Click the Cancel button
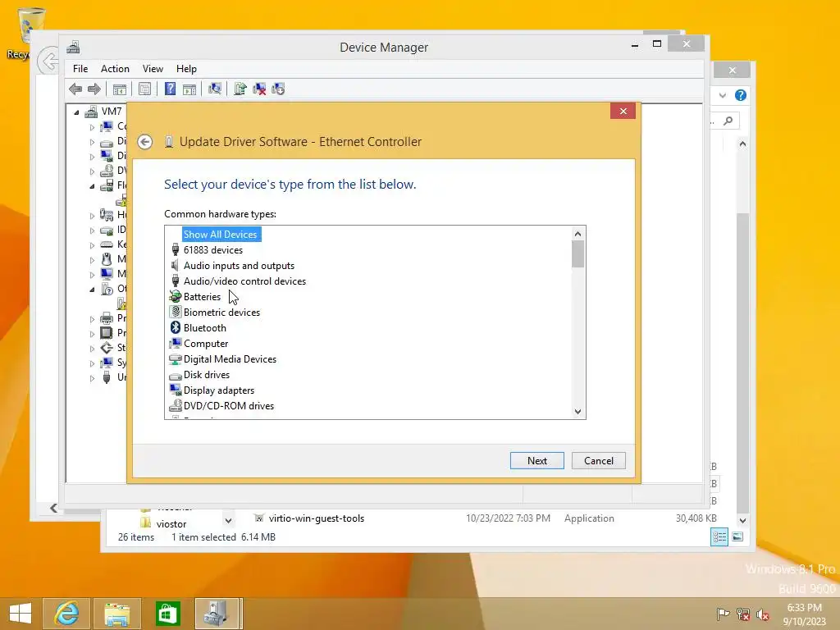Image resolution: width=840 pixels, height=630 pixels. (598, 461)
